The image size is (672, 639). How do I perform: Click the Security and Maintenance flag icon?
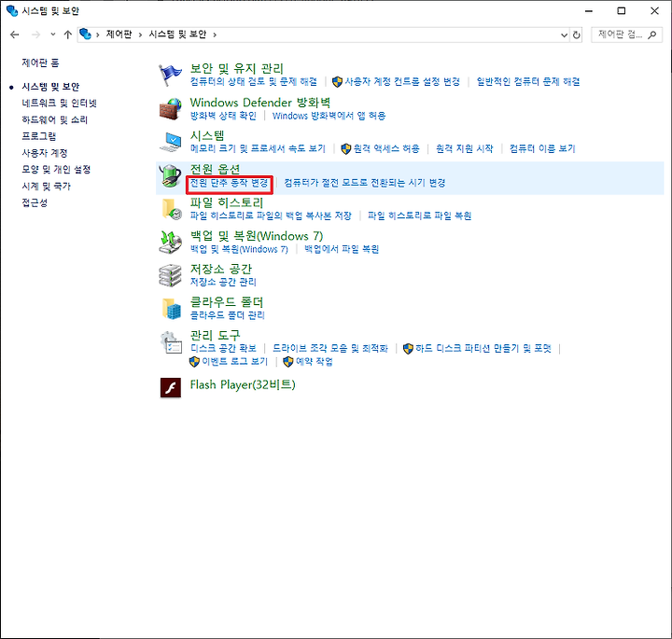pyautogui.click(x=170, y=75)
